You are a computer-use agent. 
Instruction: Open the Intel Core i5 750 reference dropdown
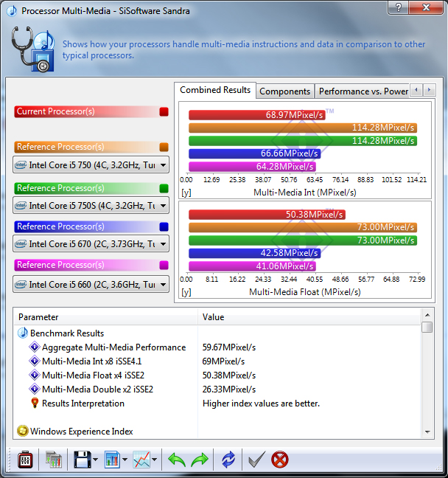pyautogui.click(x=91, y=165)
